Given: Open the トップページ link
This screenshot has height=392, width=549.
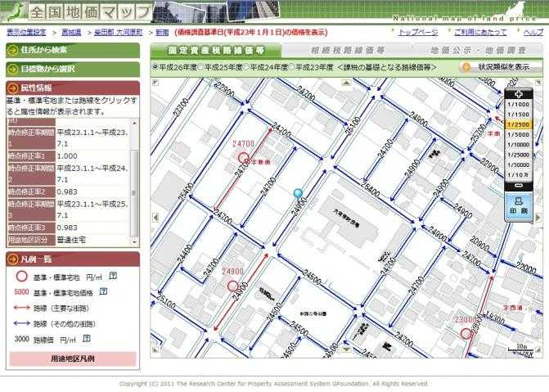Looking at the screenshot, I should click(x=417, y=32).
